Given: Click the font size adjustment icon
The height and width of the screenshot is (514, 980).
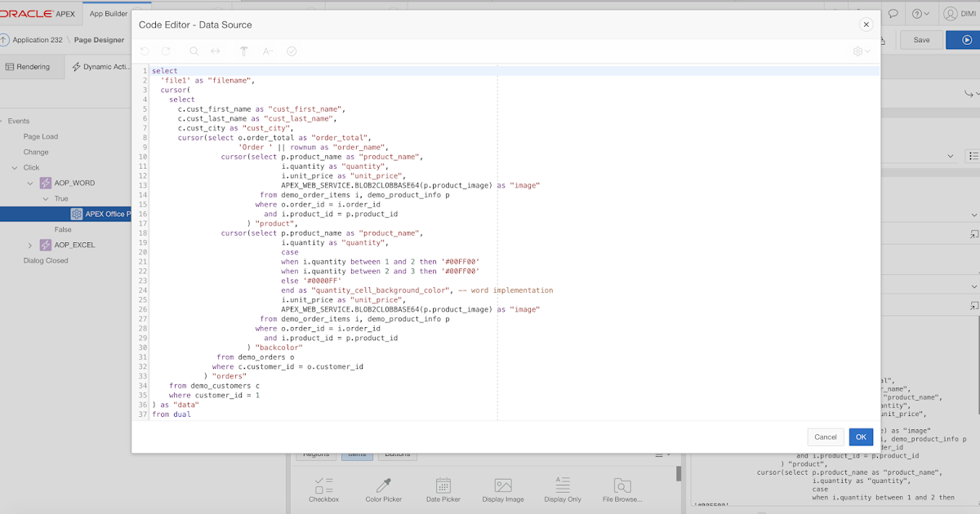Looking at the screenshot, I should (267, 51).
